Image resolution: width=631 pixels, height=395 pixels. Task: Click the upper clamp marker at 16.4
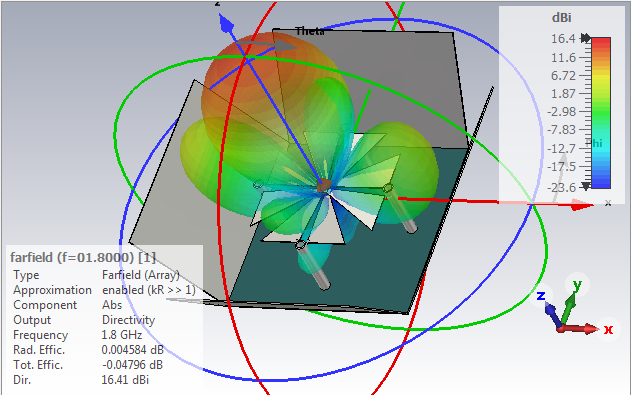pyautogui.click(x=586, y=38)
